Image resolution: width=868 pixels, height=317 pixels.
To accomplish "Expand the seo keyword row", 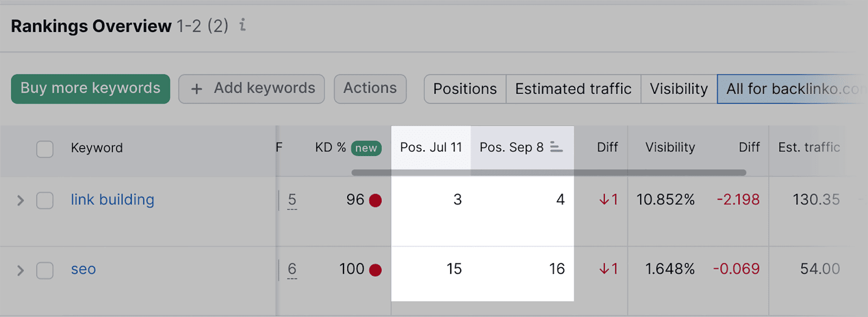I will coord(21,270).
